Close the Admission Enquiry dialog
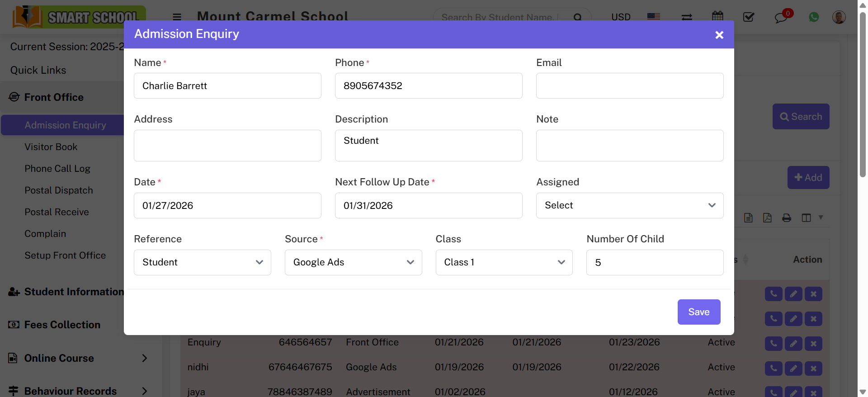 click(719, 35)
